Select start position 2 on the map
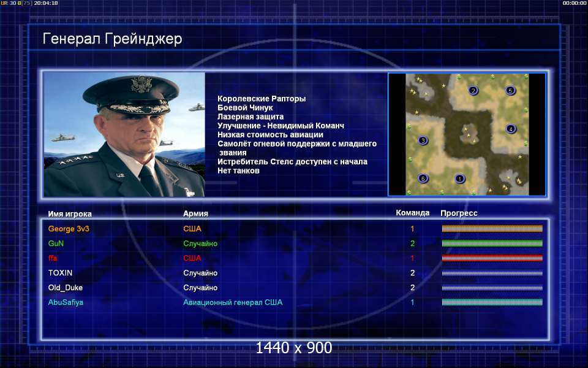The image size is (588, 368). tap(473, 91)
